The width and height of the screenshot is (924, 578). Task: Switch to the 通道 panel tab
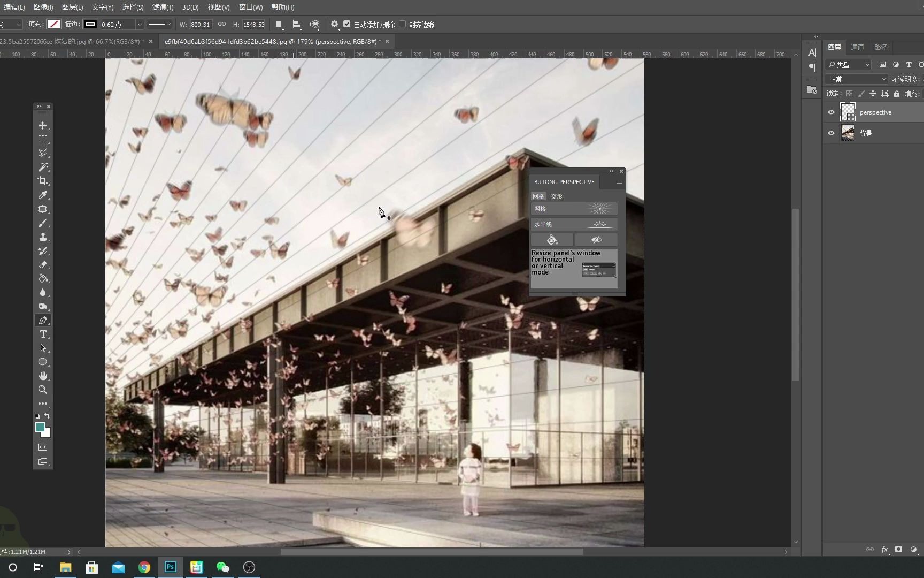tap(857, 47)
